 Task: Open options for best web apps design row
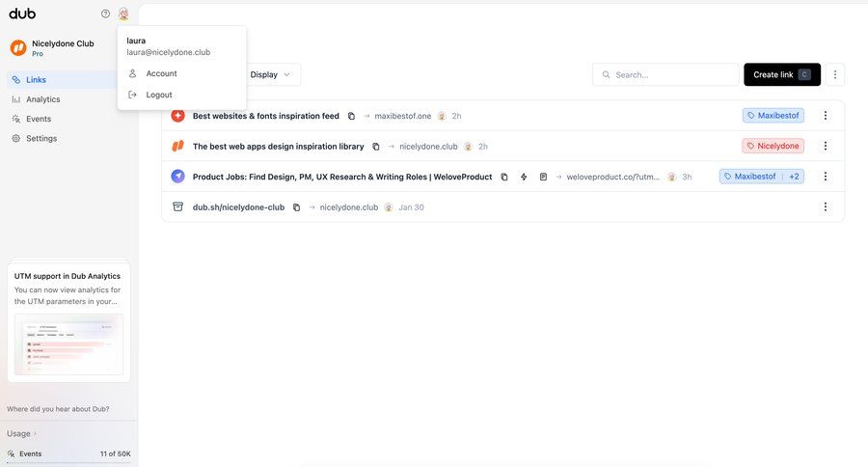[826, 146]
